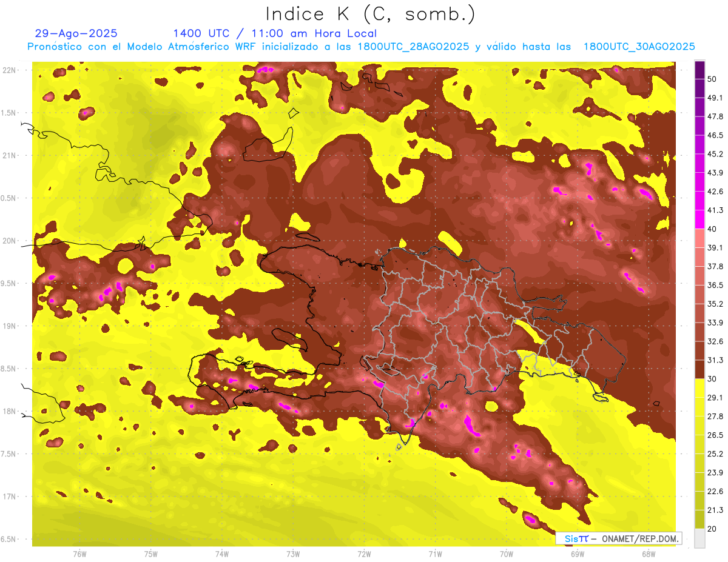Click the '68W' longitude label
The width and height of the screenshot is (728, 562).
point(648,554)
